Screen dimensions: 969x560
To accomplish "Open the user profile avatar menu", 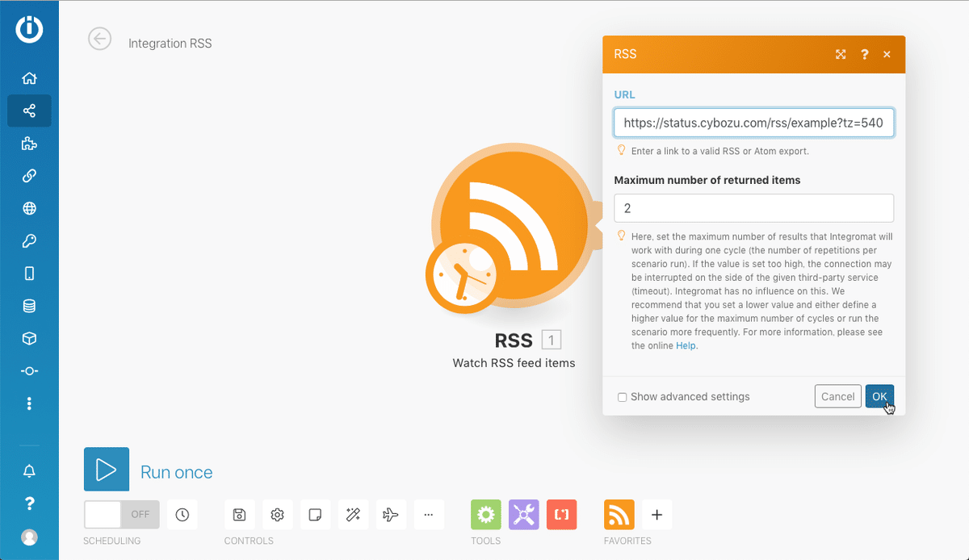I will (29, 537).
